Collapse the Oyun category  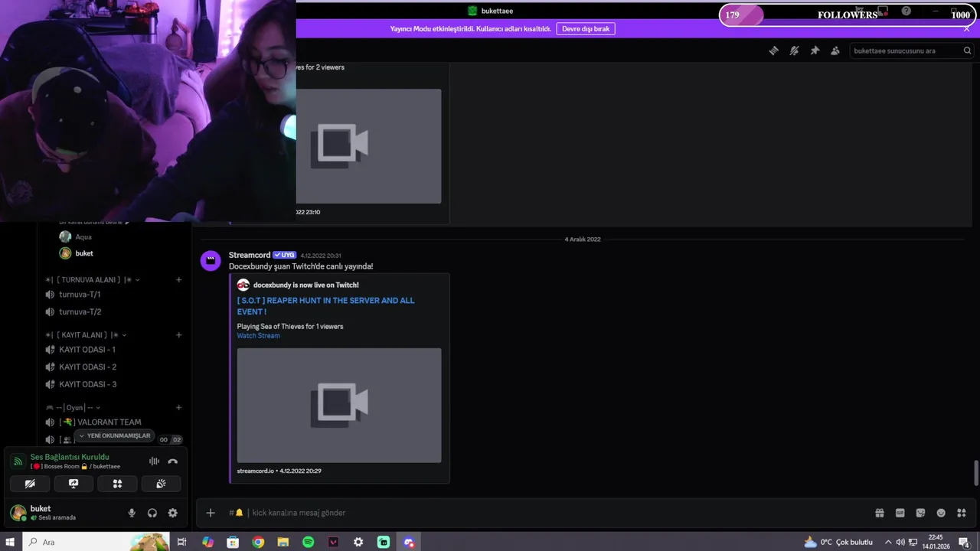pos(73,408)
